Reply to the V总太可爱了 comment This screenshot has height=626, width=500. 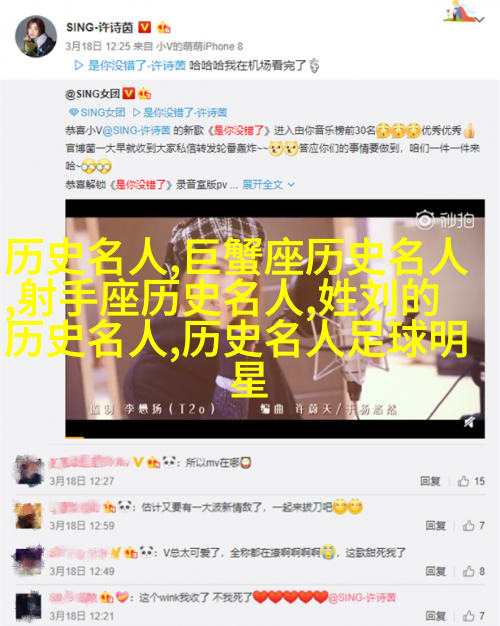click(x=435, y=571)
